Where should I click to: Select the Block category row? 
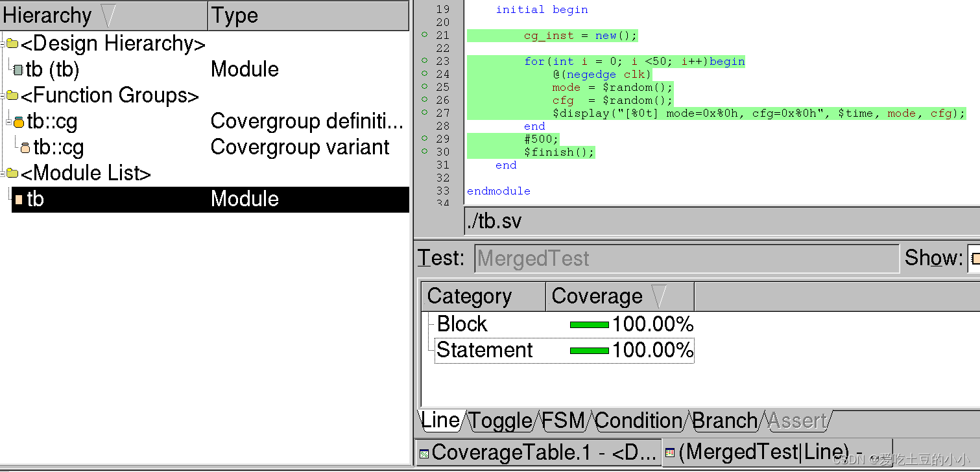point(564,324)
